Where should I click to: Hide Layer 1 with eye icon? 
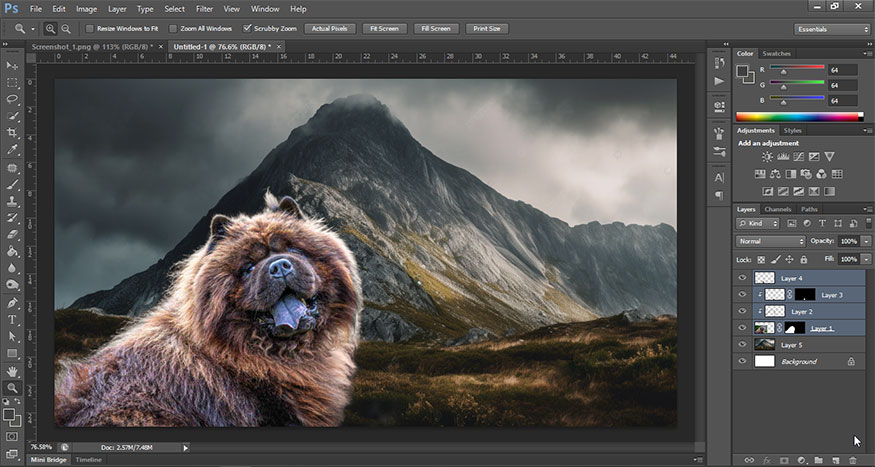click(742, 328)
